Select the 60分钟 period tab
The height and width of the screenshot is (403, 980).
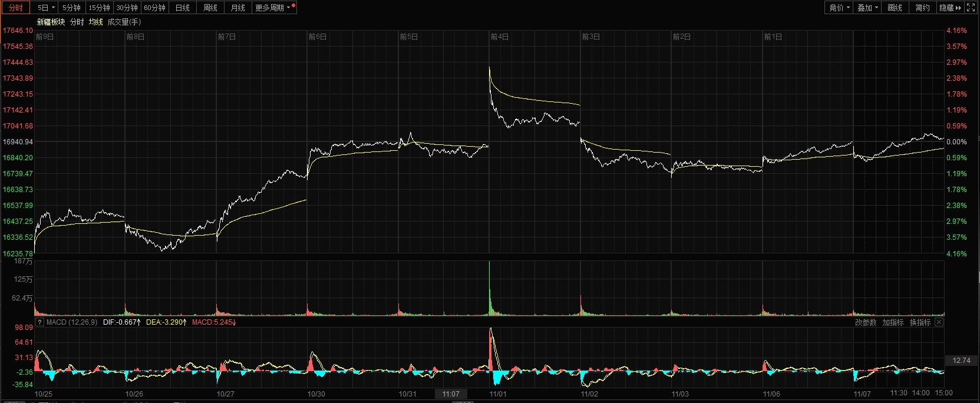(x=154, y=8)
